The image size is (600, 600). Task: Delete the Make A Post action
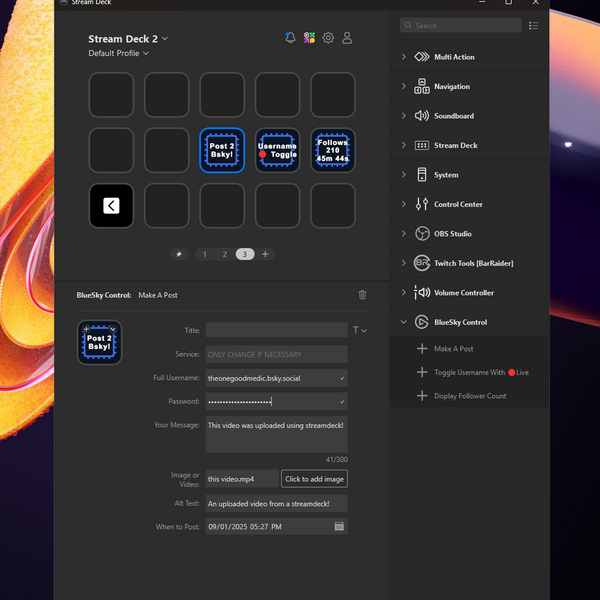pyautogui.click(x=362, y=295)
